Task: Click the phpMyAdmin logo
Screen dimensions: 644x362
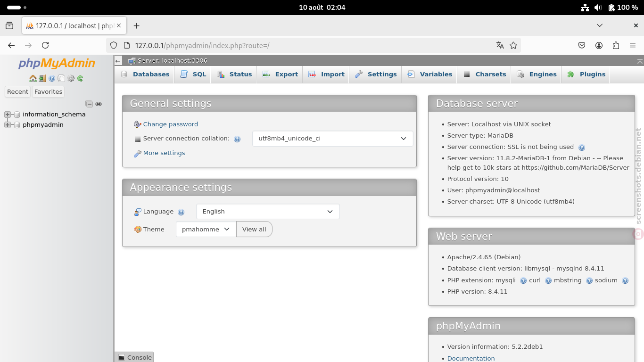Action: pyautogui.click(x=57, y=63)
